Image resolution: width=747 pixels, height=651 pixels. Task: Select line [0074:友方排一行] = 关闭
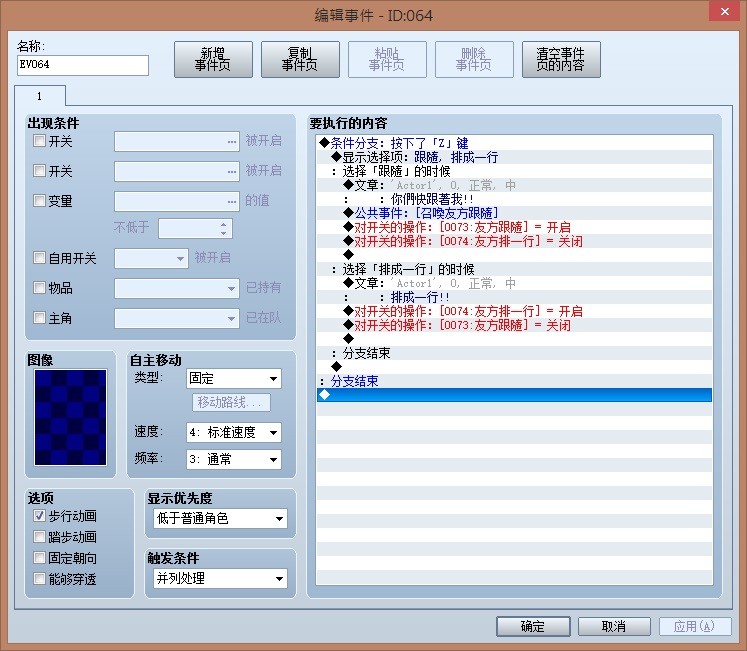click(x=515, y=241)
